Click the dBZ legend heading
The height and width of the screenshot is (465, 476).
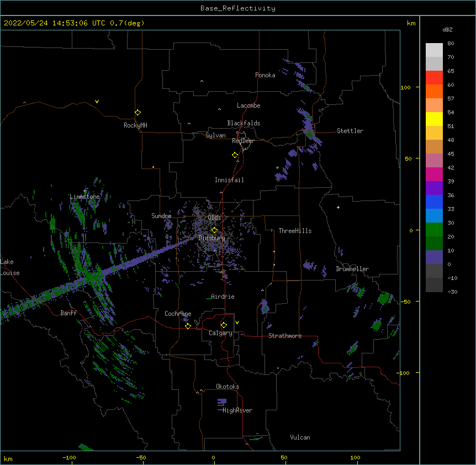coord(447,29)
